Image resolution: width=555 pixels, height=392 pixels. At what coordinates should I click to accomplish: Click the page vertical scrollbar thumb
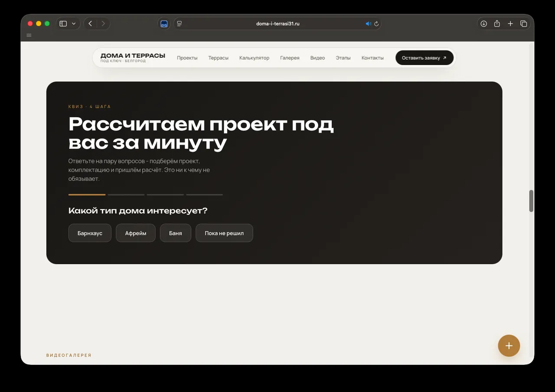tap(531, 201)
